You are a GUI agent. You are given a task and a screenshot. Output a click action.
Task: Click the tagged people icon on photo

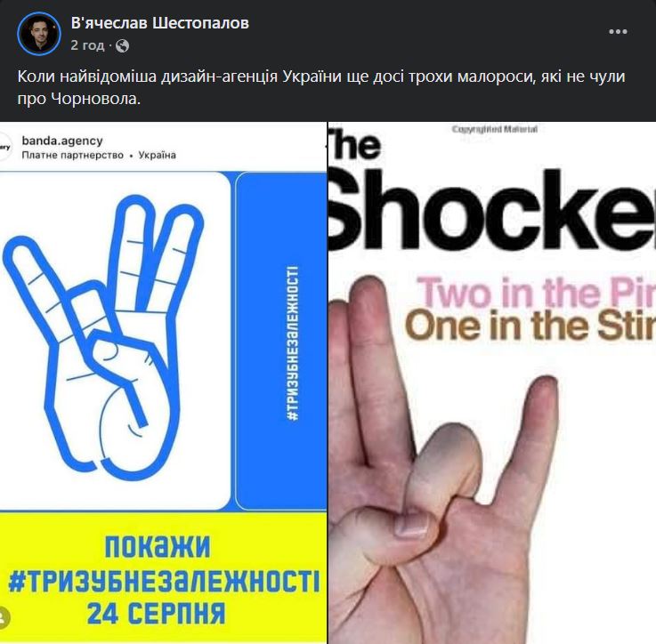point(4,618)
